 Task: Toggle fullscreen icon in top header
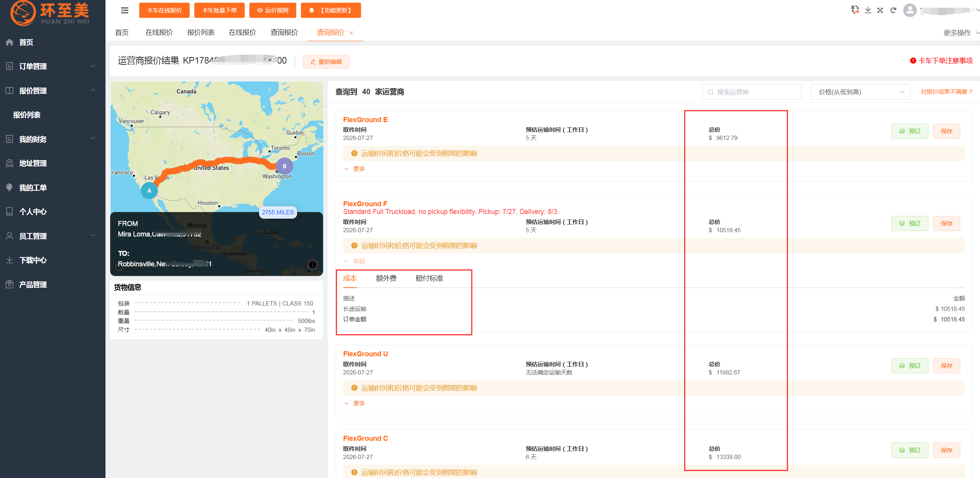880,10
